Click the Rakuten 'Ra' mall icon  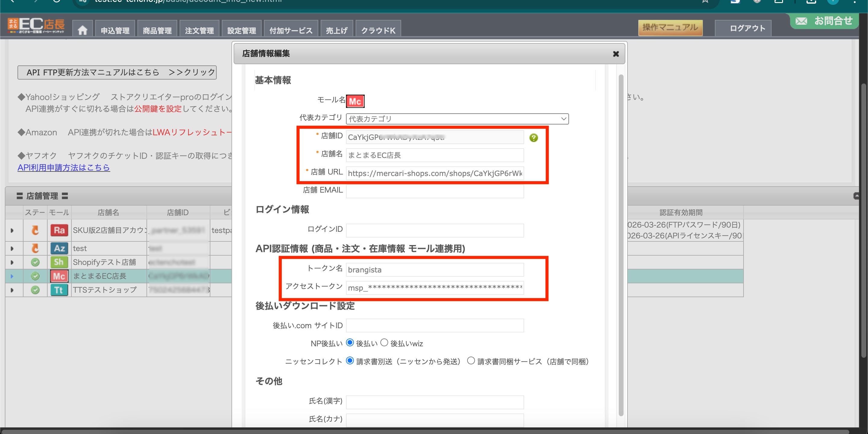pos(59,231)
